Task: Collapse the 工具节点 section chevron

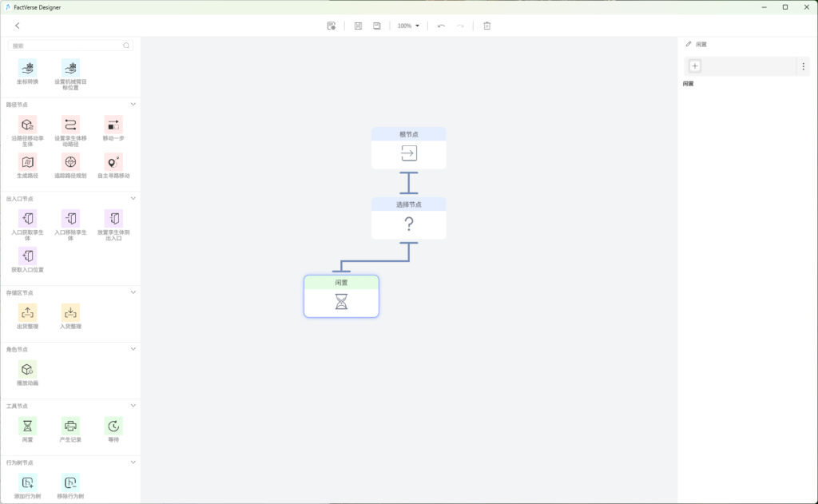Action: [133, 406]
